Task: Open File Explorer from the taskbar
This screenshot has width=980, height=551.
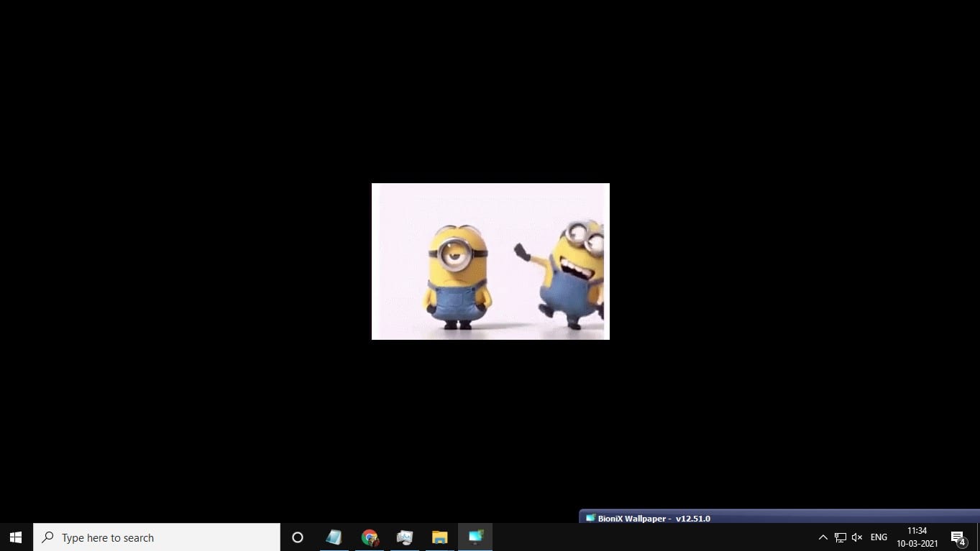Action: pos(440,537)
